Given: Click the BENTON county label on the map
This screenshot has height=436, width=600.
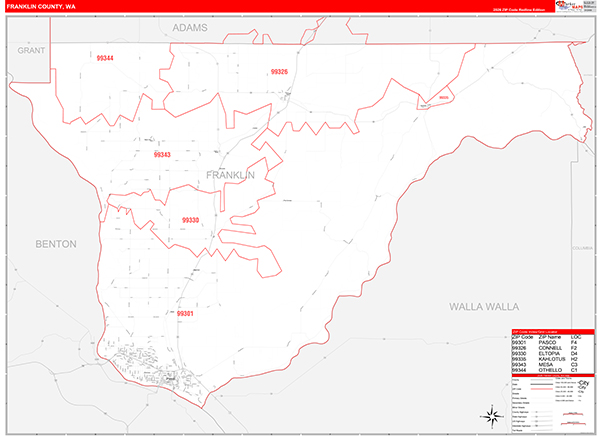Looking at the screenshot, I should pyautogui.click(x=56, y=244).
